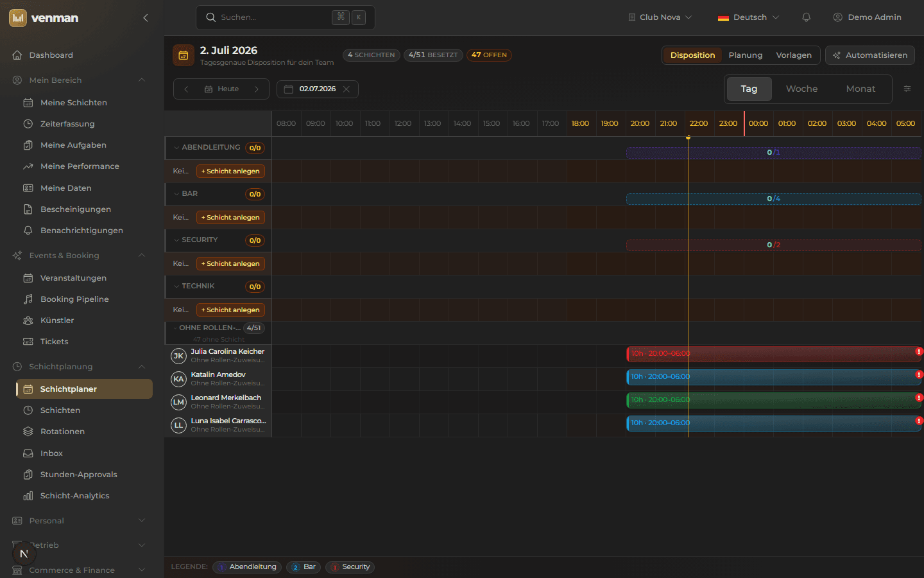Open timeline filter settings icon
The width and height of the screenshot is (924, 578).
pos(907,89)
